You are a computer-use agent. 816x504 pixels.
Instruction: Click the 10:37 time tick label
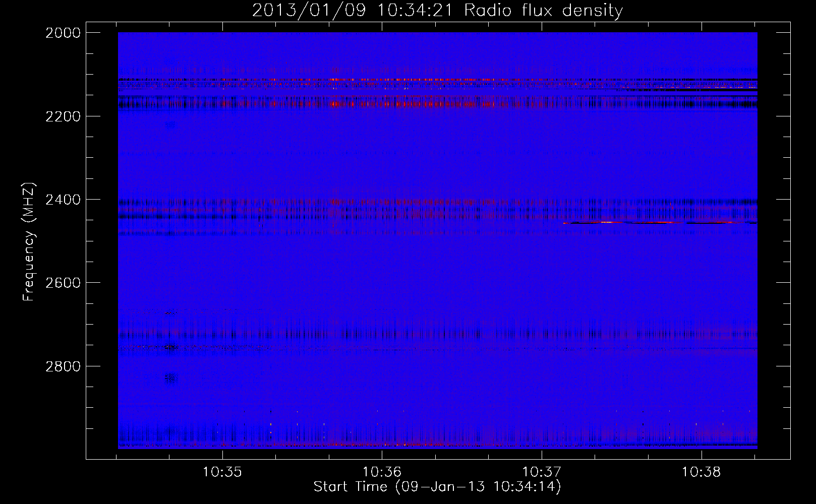click(x=542, y=472)
